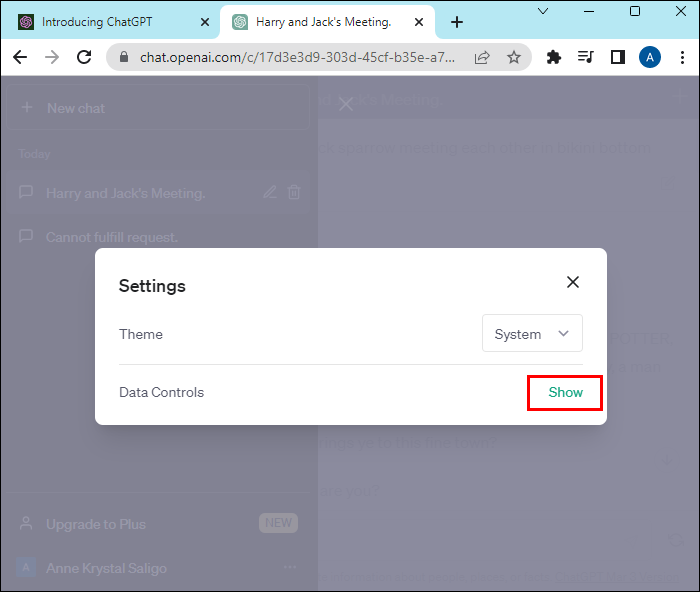Toggle the browser side panel
The height and width of the screenshot is (592, 700).
pos(617,58)
